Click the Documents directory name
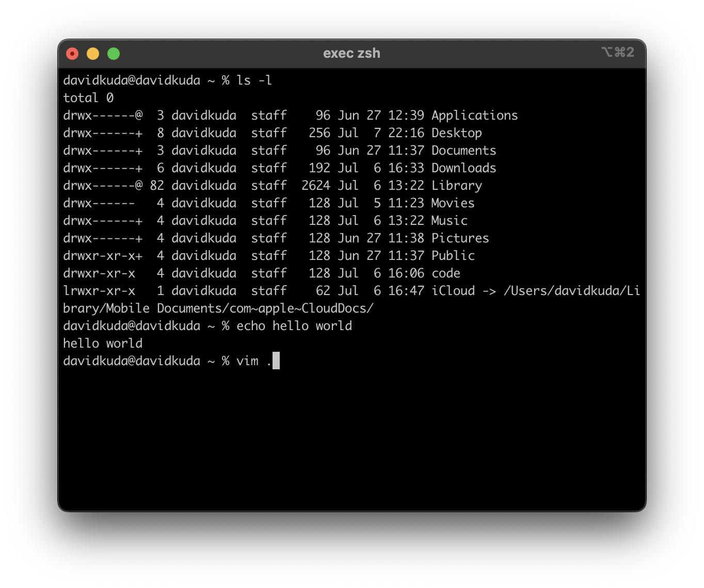This screenshot has height=588, width=704. click(x=463, y=151)
